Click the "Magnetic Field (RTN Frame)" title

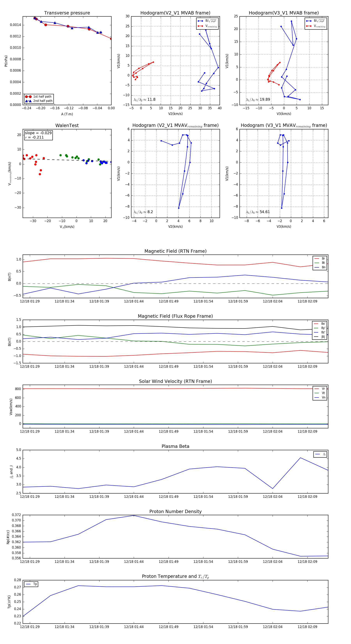[175, 251]
